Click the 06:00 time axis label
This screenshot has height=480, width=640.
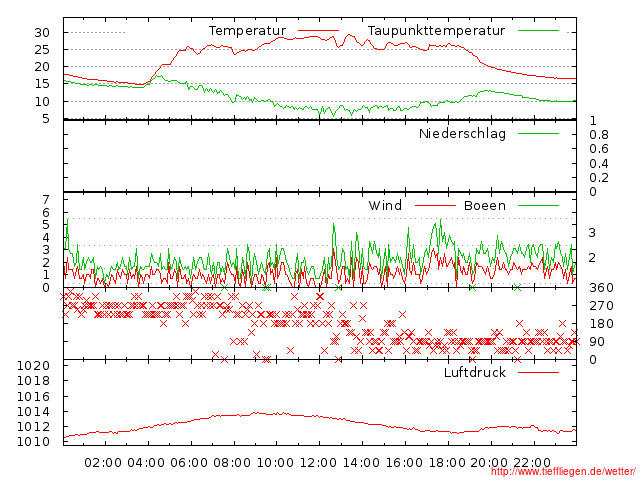pos(189,463)
